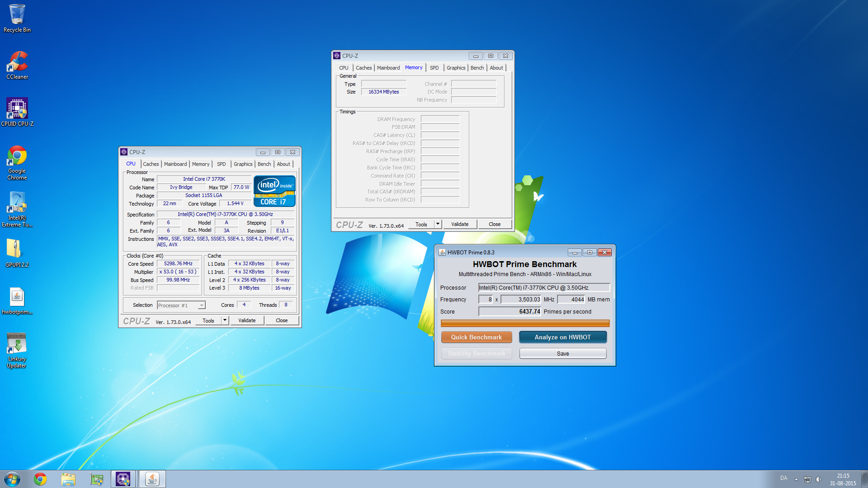Expand Tools dropdown arrow in CPU window
This screenshot has height=488, width=868.
click(225, 320)
